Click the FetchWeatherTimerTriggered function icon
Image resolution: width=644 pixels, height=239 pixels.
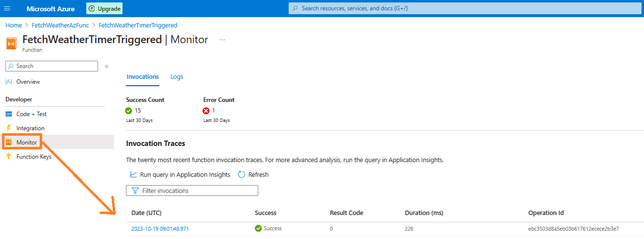(11, 43)
